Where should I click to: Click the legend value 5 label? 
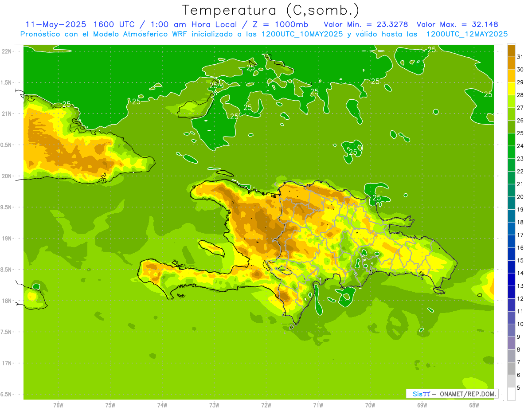click(519, 388)
